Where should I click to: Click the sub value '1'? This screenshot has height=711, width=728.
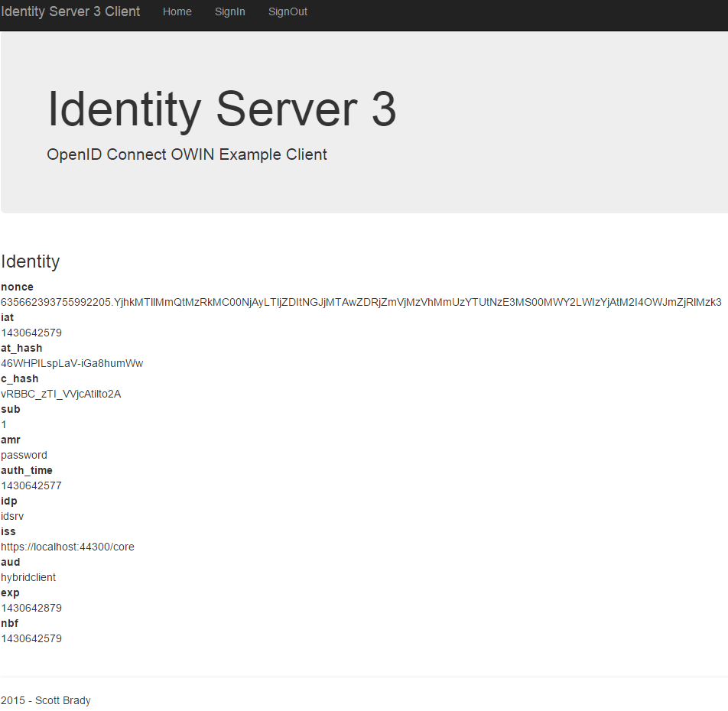click(4, 424)
